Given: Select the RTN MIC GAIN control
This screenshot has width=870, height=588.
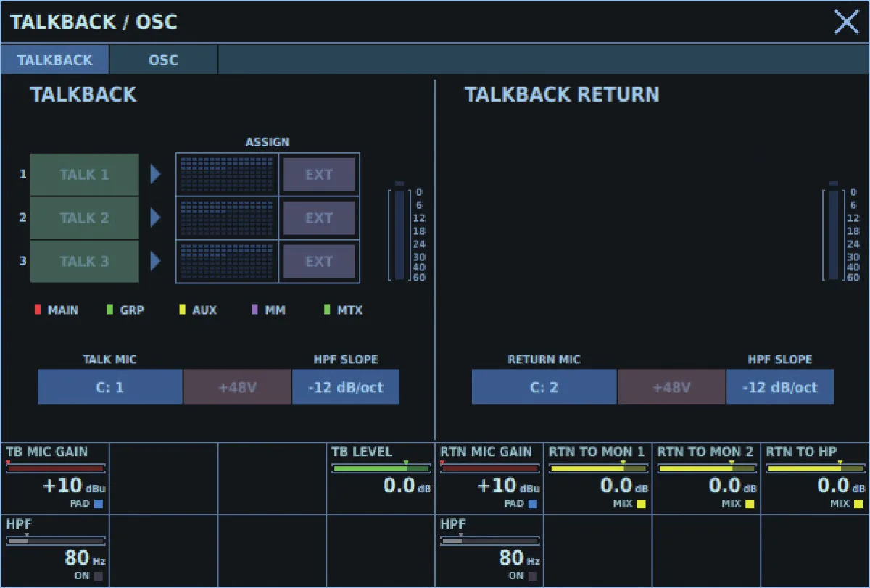Looking at the screenshot, I should click(489, 479).
